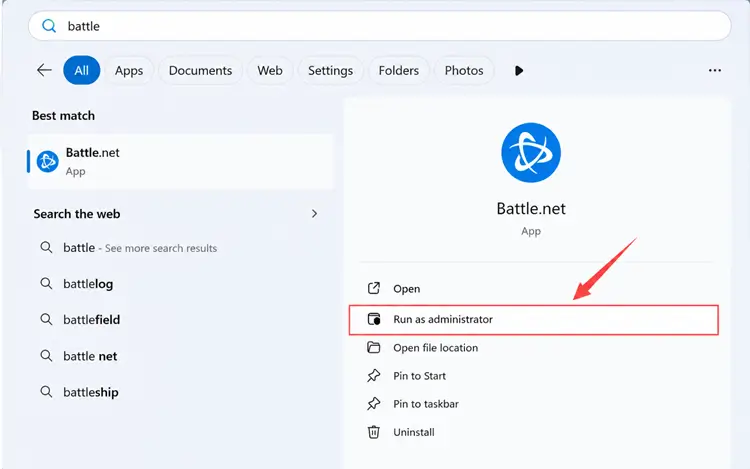Click the search input containing 'battle'

[379, 26]
